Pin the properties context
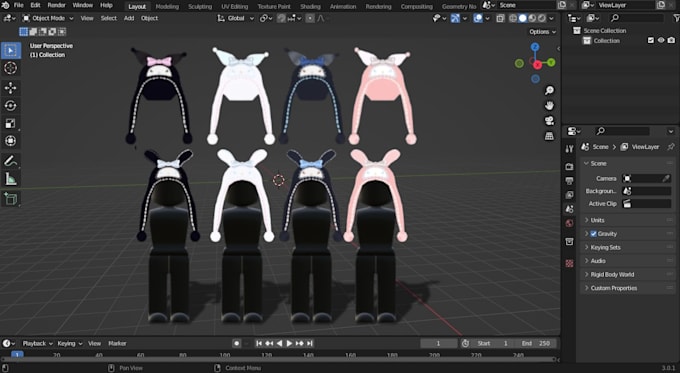This screenshot has height=373, width=680. (670, 147)
